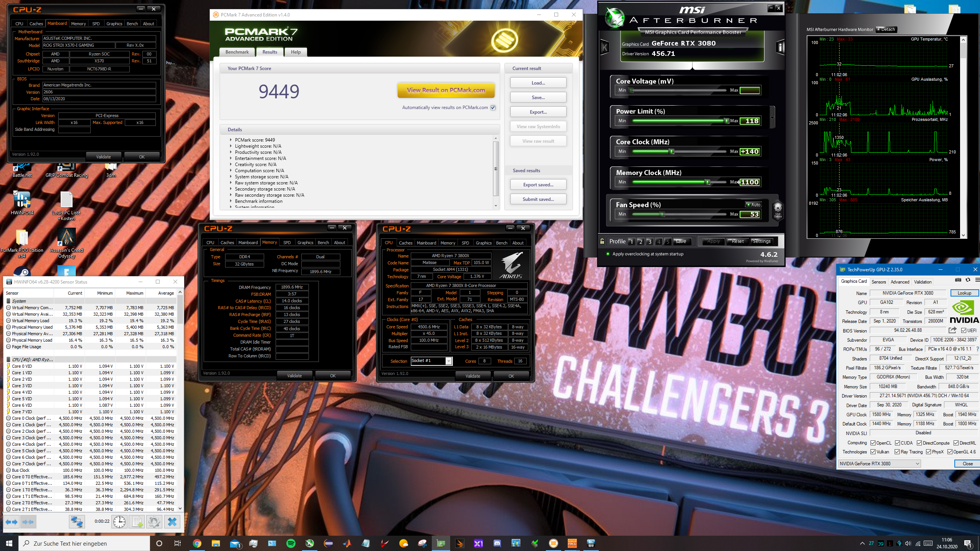Open SPD tab in memory CPU-Z window

(287, 243)
